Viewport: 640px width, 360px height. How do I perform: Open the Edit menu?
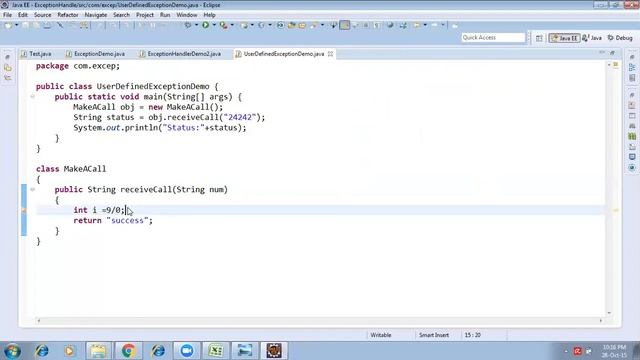(23, 15)
